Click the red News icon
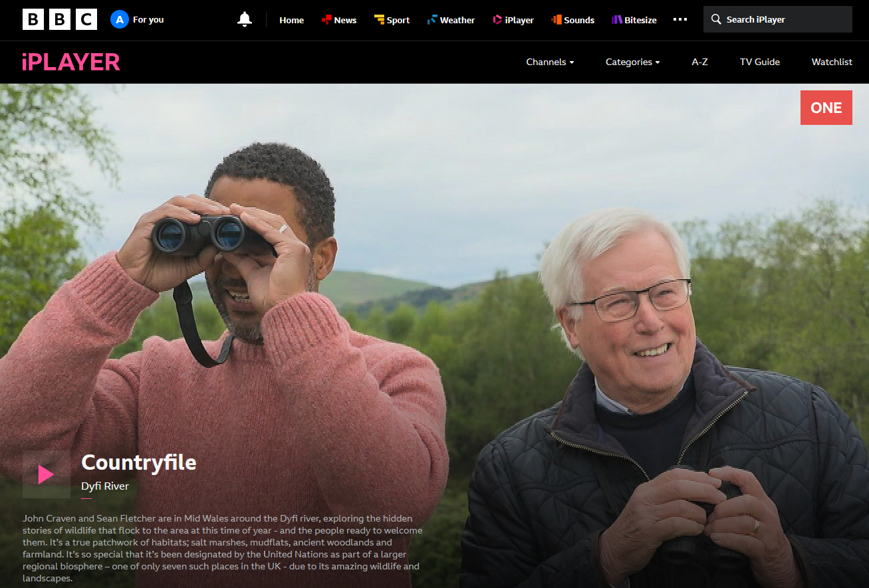The height and width of the screenshot is (588, 869). tap(326, 20)
